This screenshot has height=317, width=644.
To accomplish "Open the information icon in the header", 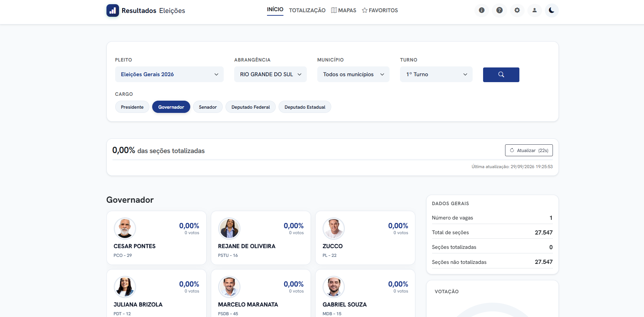I will pyautogui.click(x=482, y=10).
